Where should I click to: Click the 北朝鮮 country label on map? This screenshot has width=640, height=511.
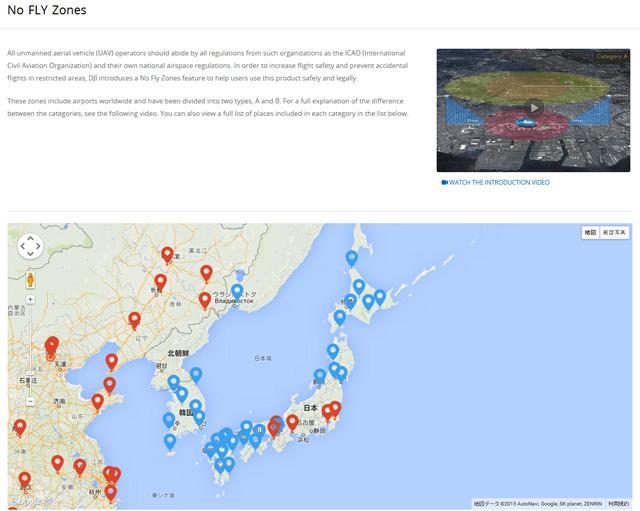(178, 353)
